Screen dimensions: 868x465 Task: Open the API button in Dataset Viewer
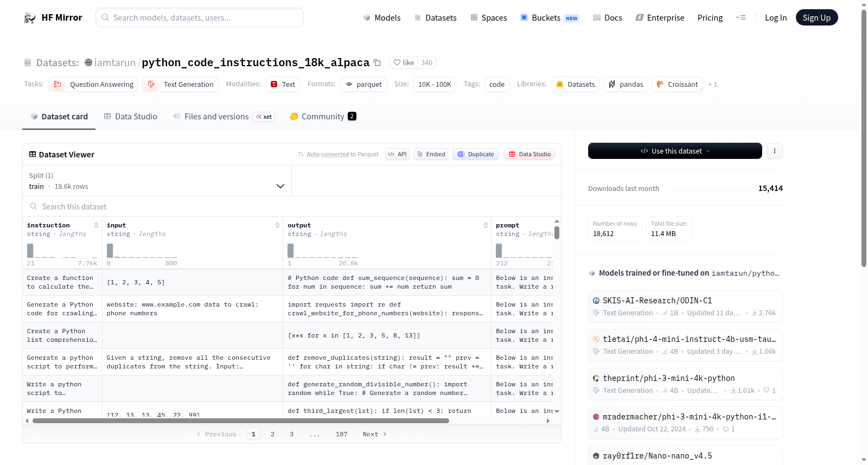[x=397, y=154]
